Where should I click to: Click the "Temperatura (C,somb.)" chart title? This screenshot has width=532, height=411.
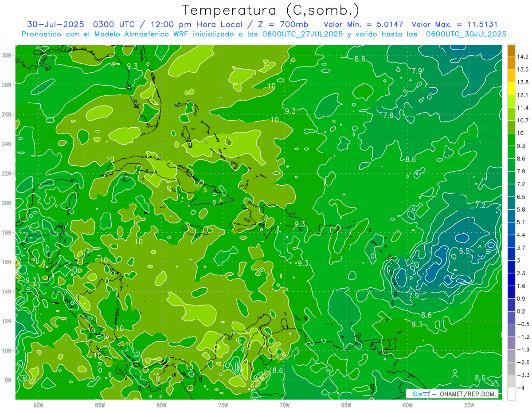pyautogui.click(x=271, y=10)
